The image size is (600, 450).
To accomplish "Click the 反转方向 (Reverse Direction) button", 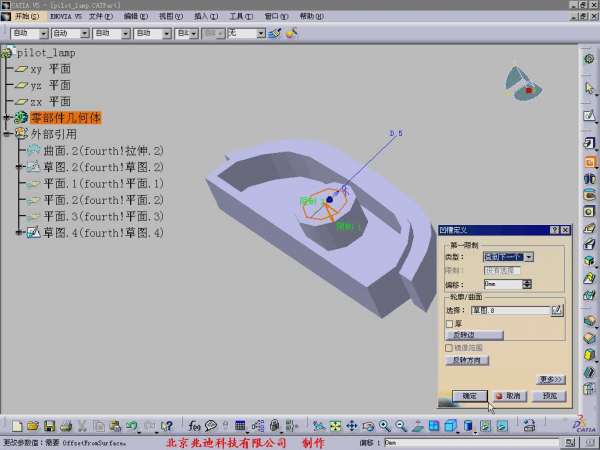I will point(466,358).
